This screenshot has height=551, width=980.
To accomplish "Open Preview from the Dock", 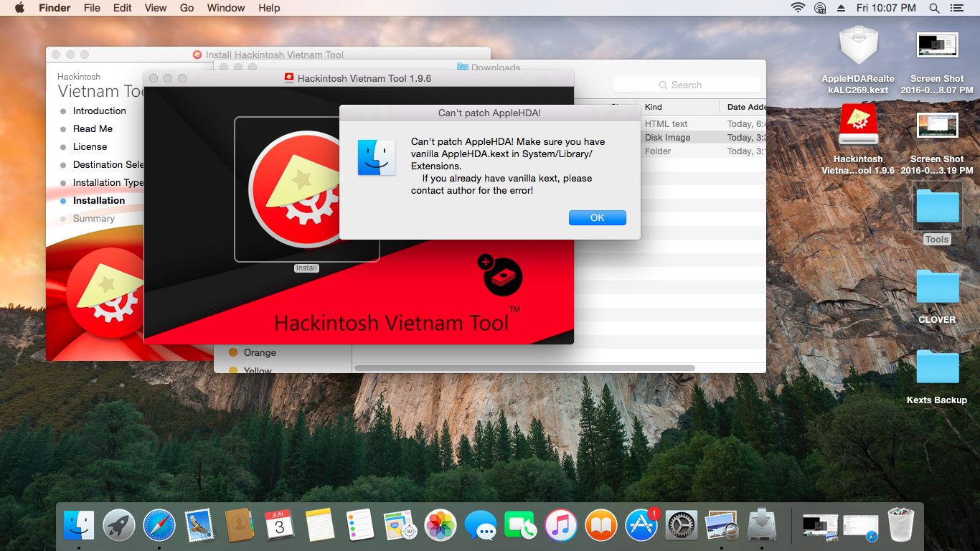I will [x=722, y=525].
